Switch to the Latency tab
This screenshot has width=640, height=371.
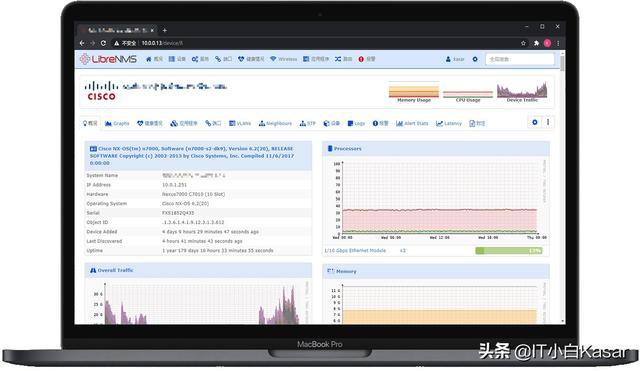[x=449, y=123]
